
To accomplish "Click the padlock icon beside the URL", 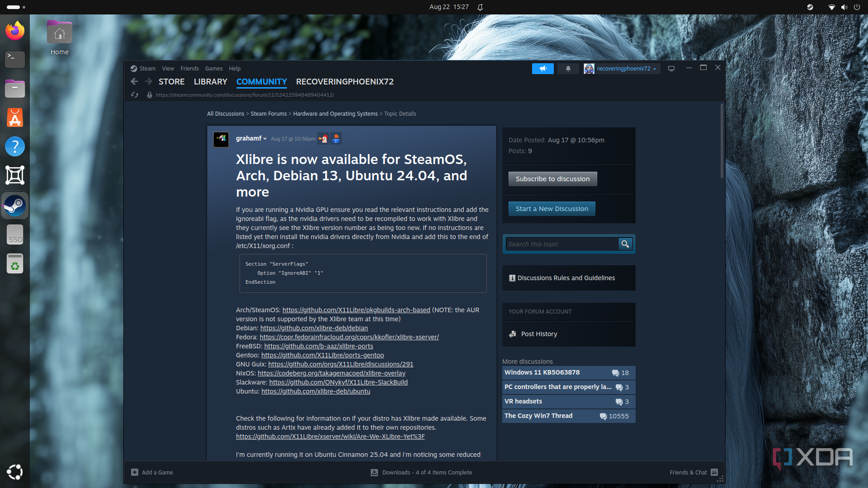I will click(150, 95).
